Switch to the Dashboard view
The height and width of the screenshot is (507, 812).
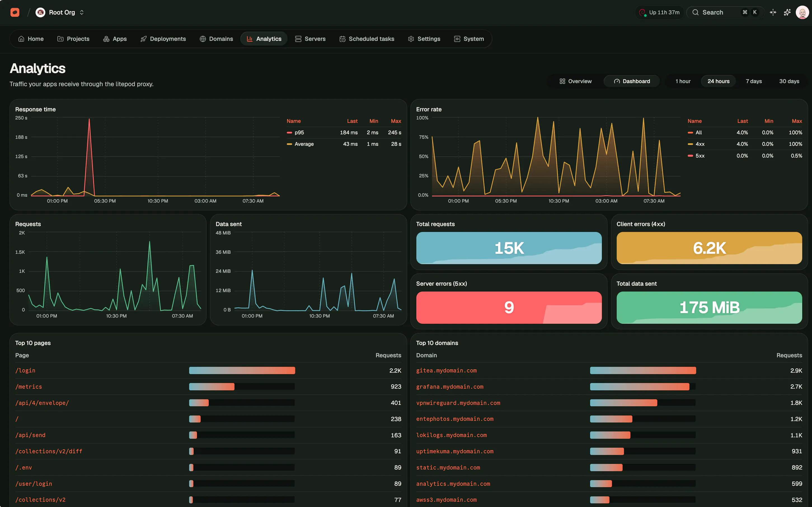pyautogui.click(x=632, y=81)
